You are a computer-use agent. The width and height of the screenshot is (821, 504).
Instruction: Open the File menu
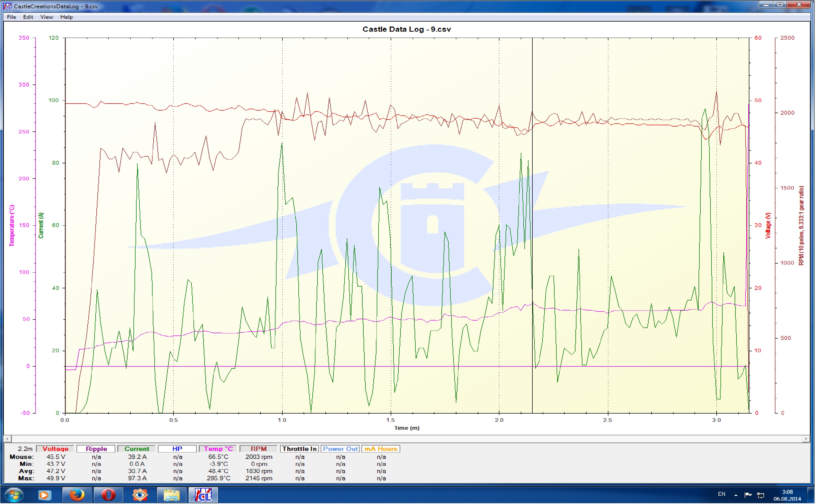(x=11, y=17)
